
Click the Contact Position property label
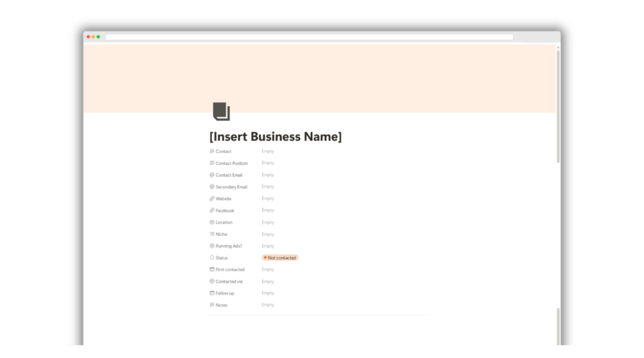pos(231,163)
